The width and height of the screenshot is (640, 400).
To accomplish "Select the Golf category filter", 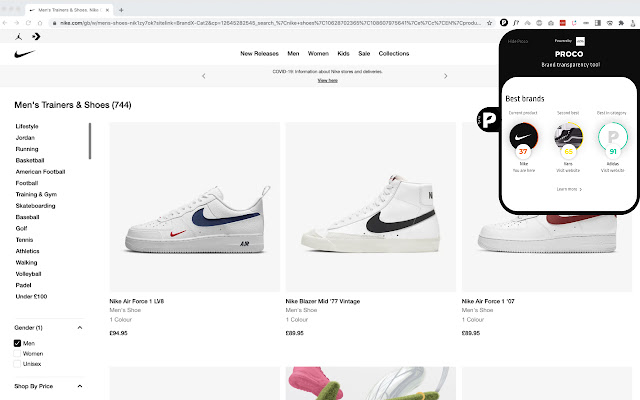I will [x=21, y=228].
